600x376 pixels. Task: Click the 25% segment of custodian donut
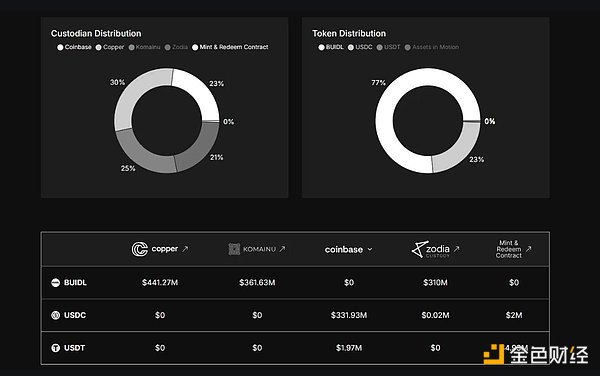142,153
